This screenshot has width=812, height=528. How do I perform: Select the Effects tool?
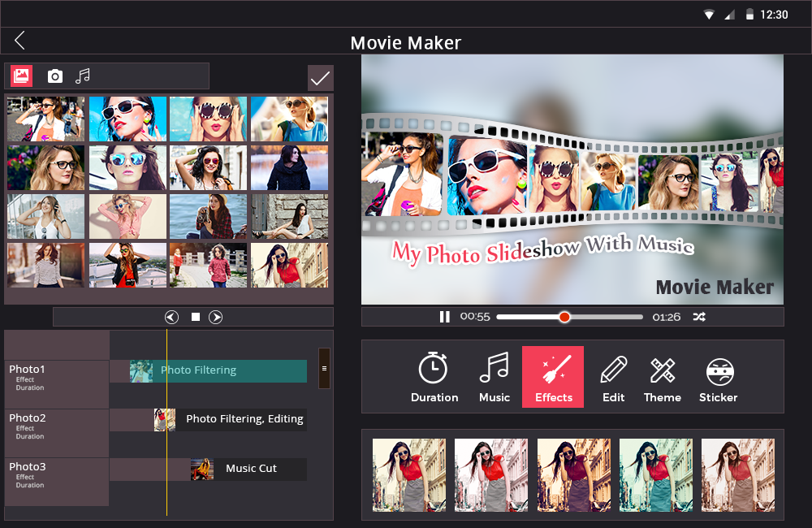pyautogui.click(x=553, y=377)
